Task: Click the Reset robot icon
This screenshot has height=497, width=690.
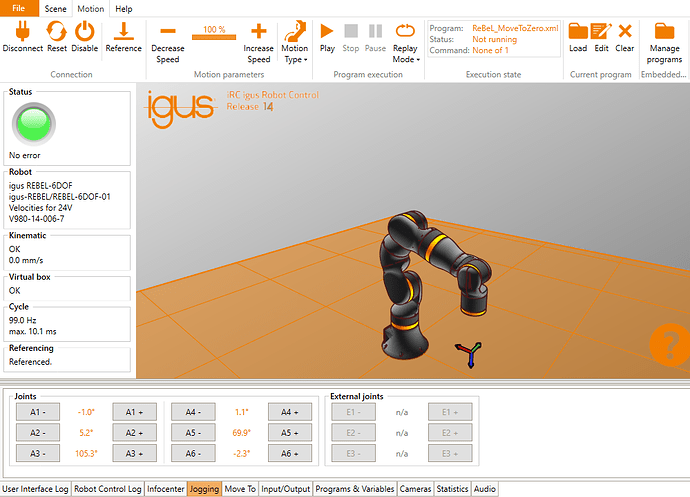Action: click(x=57, y=32)
